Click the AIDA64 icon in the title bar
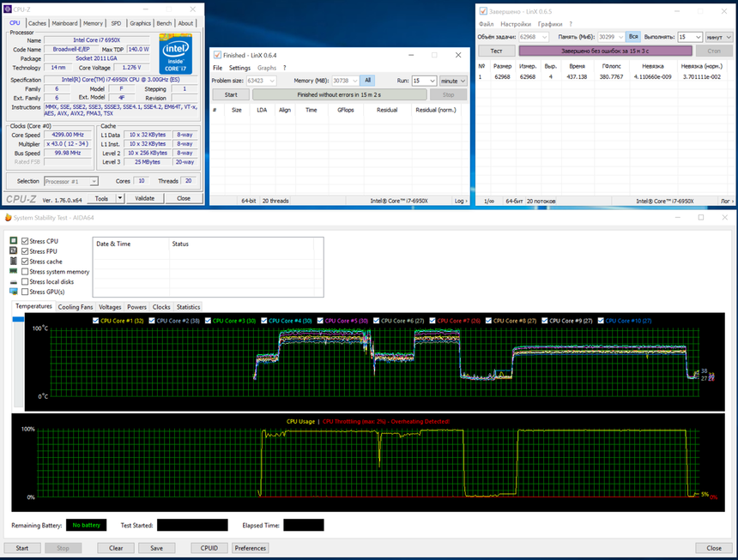This screenshot has width=738, height=560. (8, 218)
